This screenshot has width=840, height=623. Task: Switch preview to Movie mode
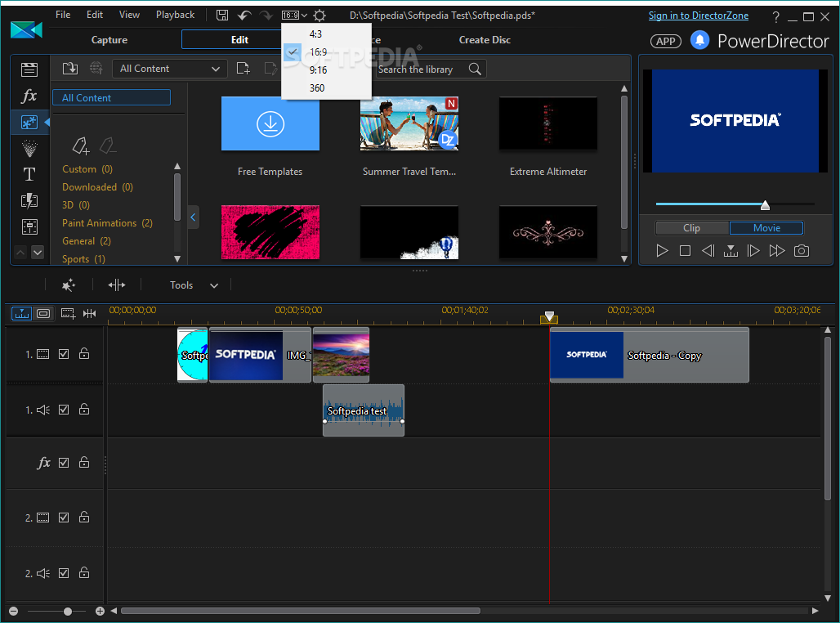[x=766, y=228]
